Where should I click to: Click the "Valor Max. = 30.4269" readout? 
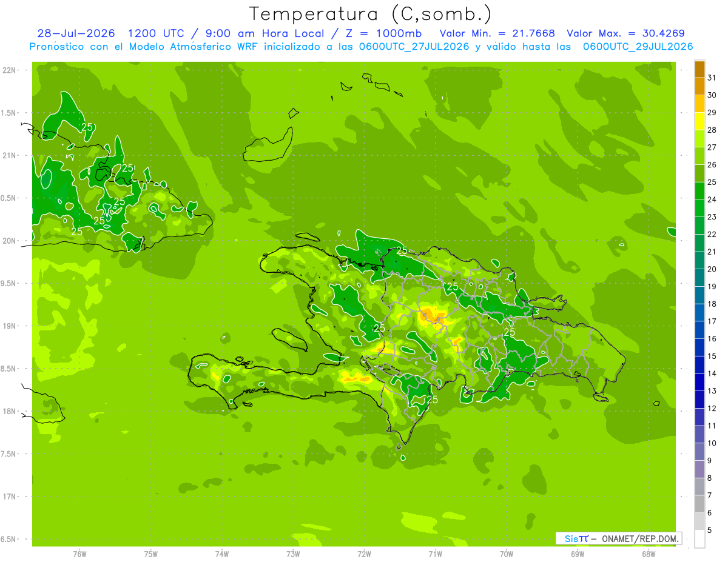tap(626, 33)
